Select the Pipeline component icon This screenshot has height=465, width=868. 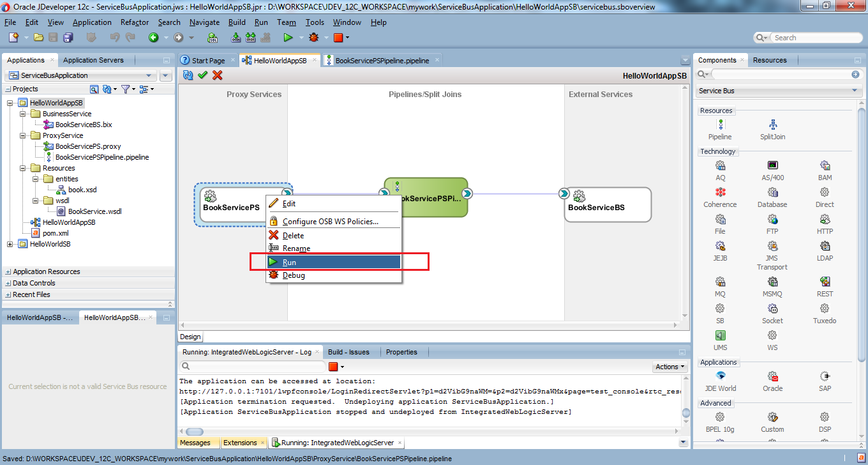coord(720,125)
